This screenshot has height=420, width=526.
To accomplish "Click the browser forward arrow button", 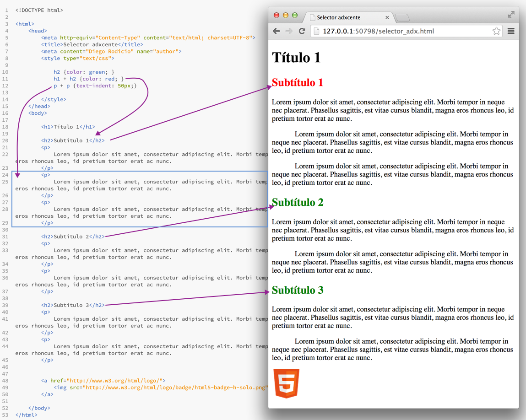I will (x=289, y=31).
